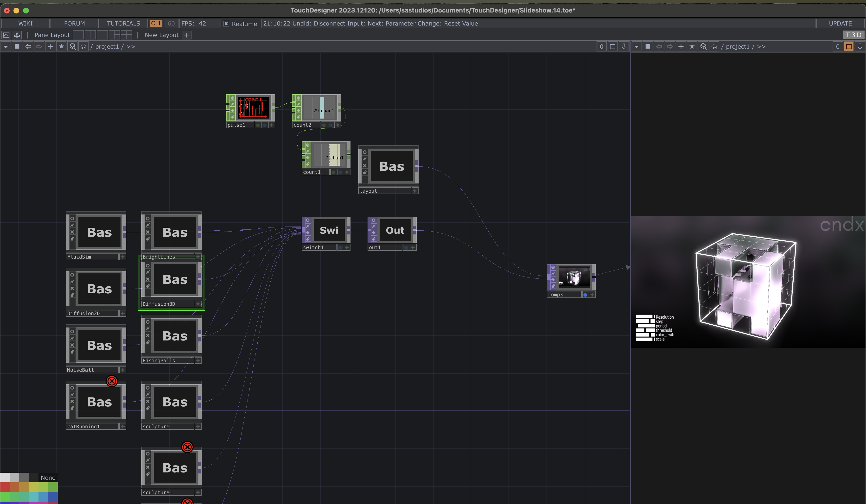Screen dimensions: 866x504
Task: Click the UPDATE button
Action: (x=840, y=23)
